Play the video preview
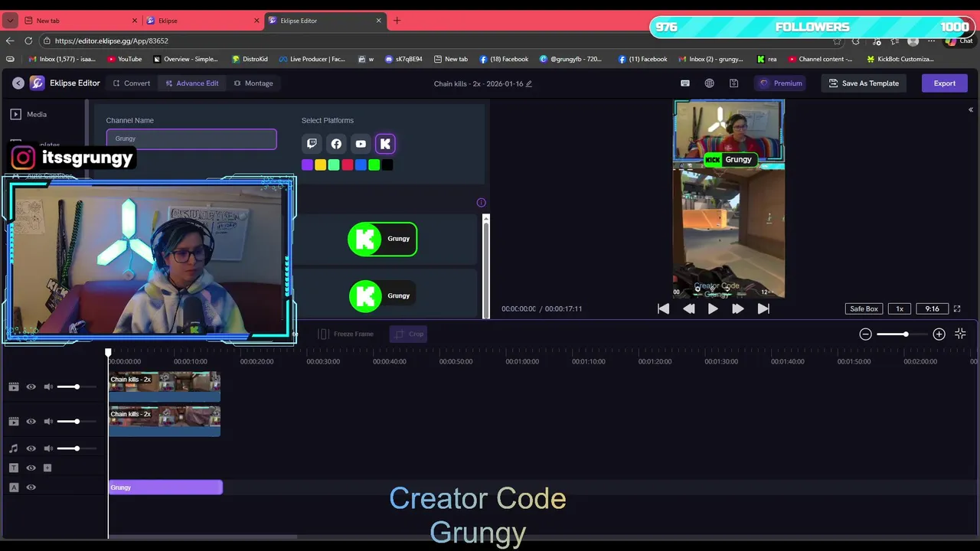This screenshot has width=980, height=551. point(713,308)
